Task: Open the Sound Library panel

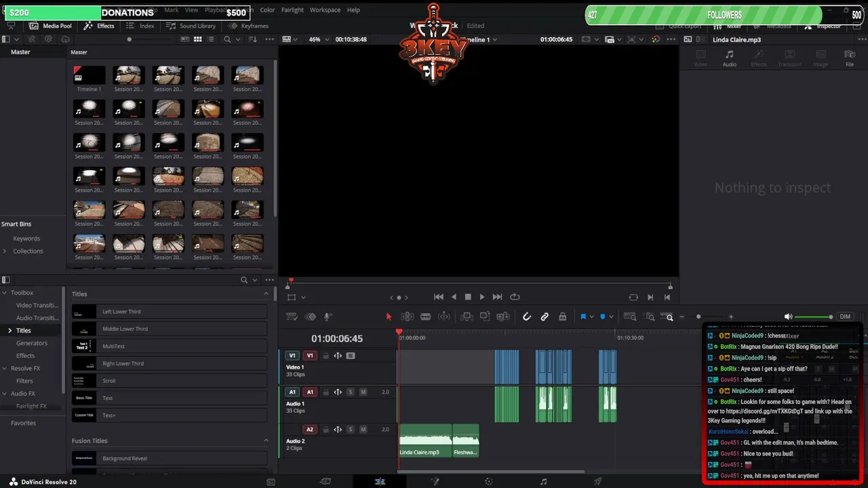Action: tap(191, 26)
